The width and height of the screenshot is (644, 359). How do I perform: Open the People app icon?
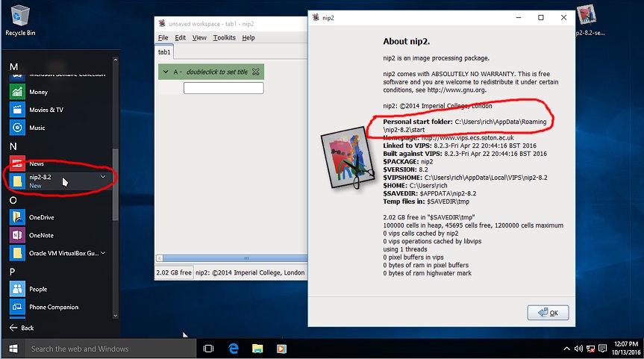tap(17, 289)
